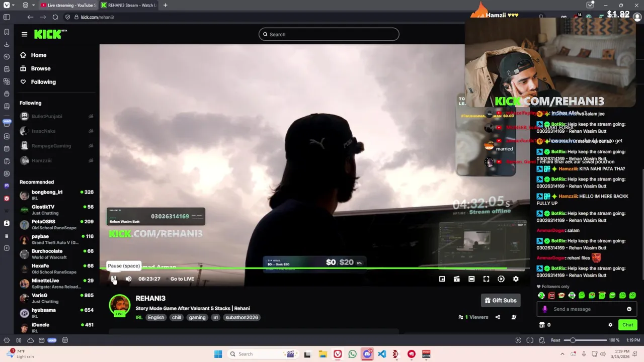Open File Explorer from taskbar
Image resolution: width=644 pixels, height=362 pixels.
pyautogui.click(x=323, y=354)
